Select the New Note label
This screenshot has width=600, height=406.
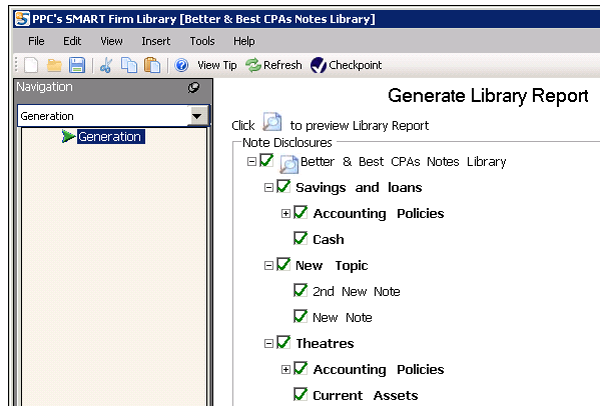342,318
